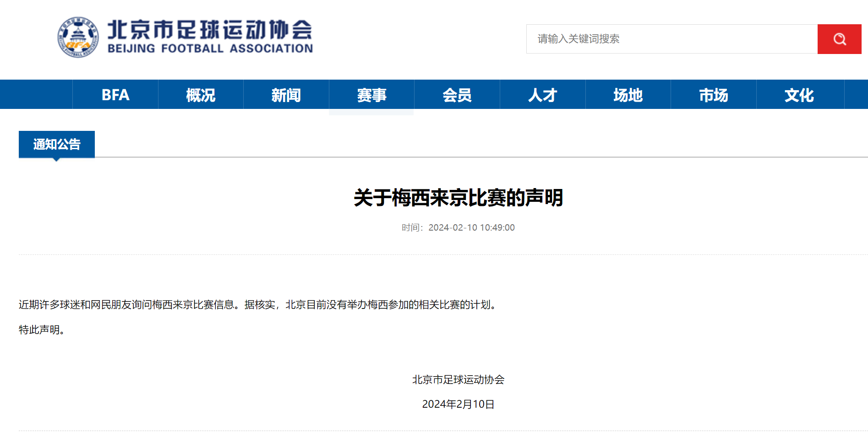
Task: Open the BFA menu item
Action: [115, 95]
